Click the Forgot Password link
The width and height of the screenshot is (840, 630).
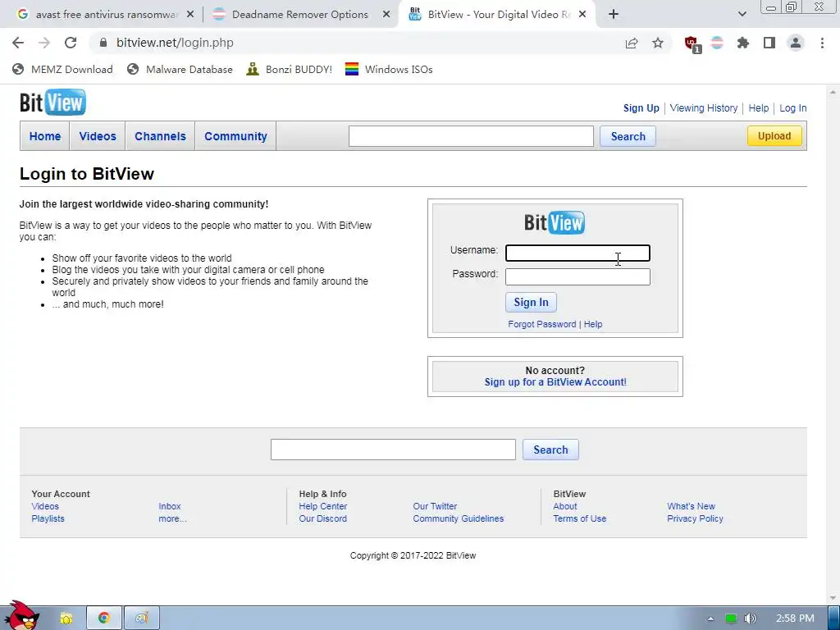point(541,324)
